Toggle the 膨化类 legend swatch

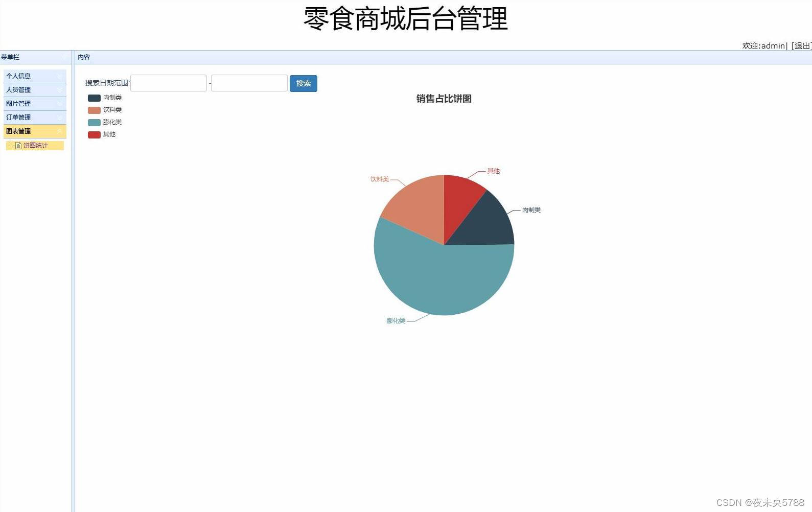pos(94,122)
